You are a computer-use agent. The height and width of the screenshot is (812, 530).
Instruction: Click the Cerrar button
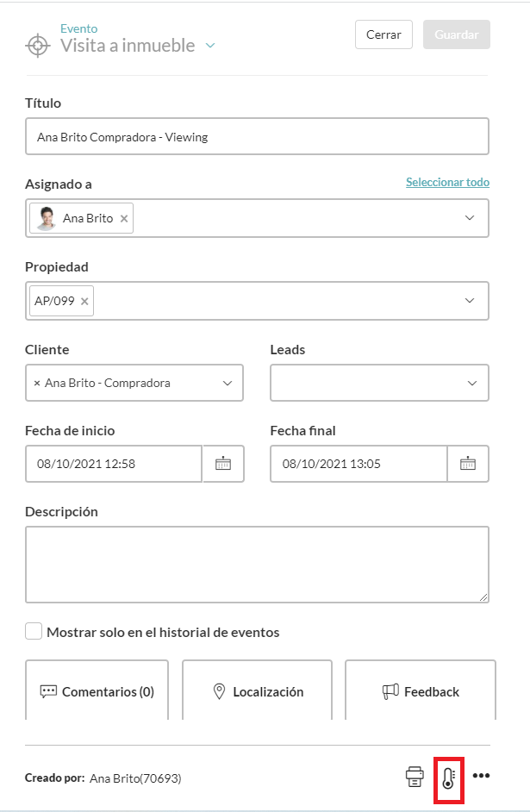[383, 34]
